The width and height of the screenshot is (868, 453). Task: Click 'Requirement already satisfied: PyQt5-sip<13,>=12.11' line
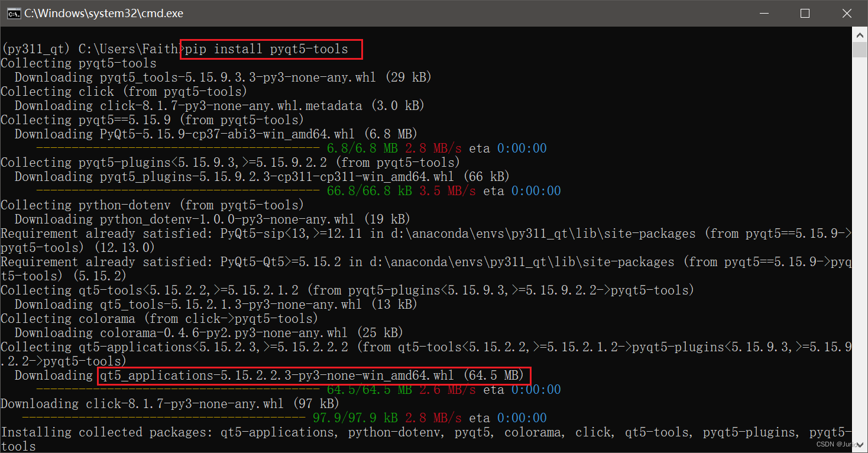[x=426, y=234]
